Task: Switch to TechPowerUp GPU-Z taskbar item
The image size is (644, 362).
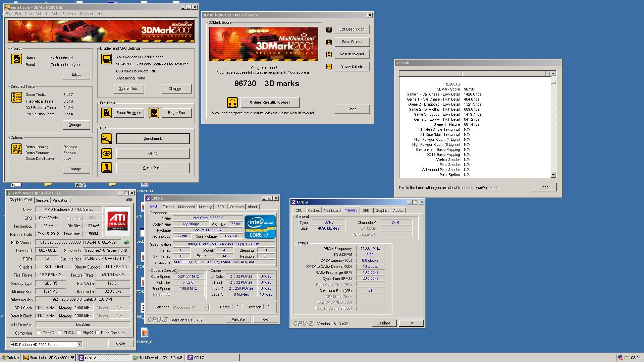Action: pyautogui.click(x=158, y=358)
